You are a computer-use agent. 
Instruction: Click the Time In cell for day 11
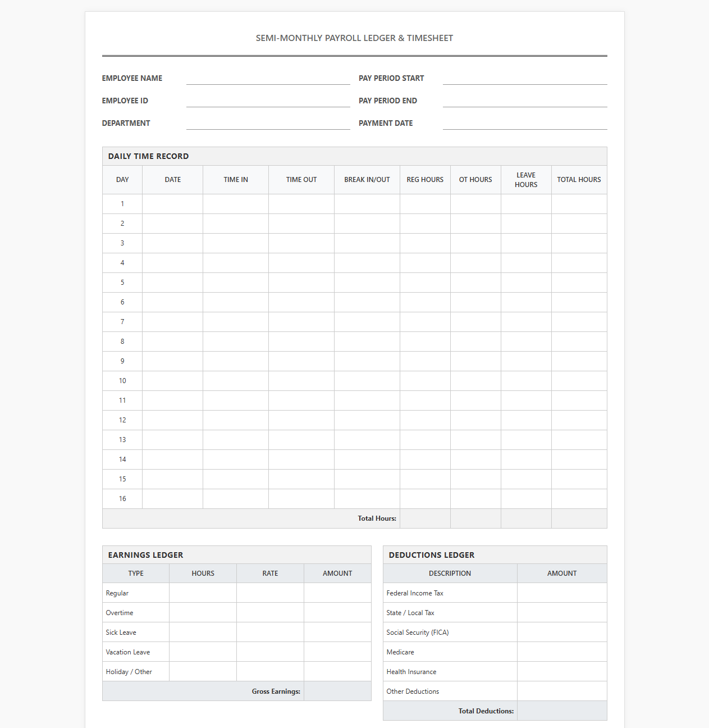[236, 401]
